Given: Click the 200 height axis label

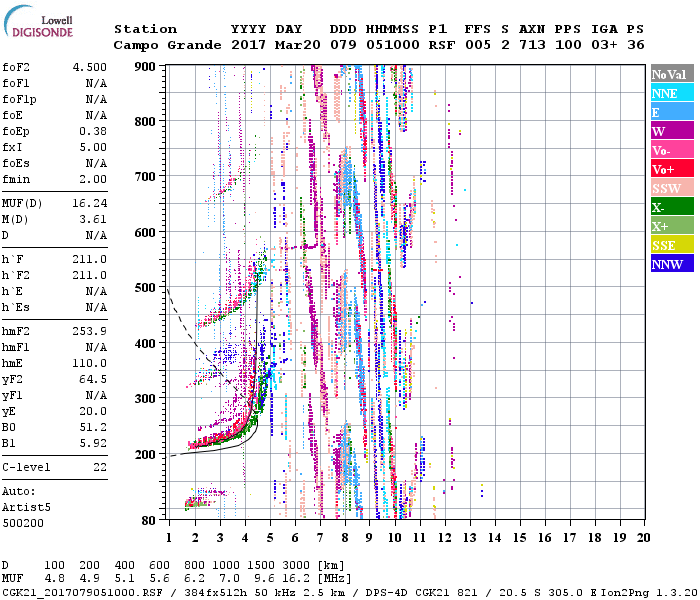Looking at the screenshot, I should click(x=145, y=454).
